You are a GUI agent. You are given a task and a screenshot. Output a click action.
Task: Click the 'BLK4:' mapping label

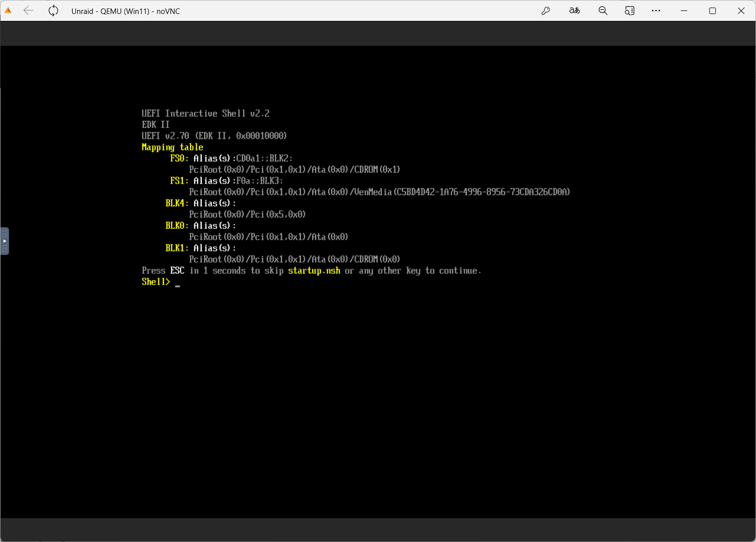[177, 203]
